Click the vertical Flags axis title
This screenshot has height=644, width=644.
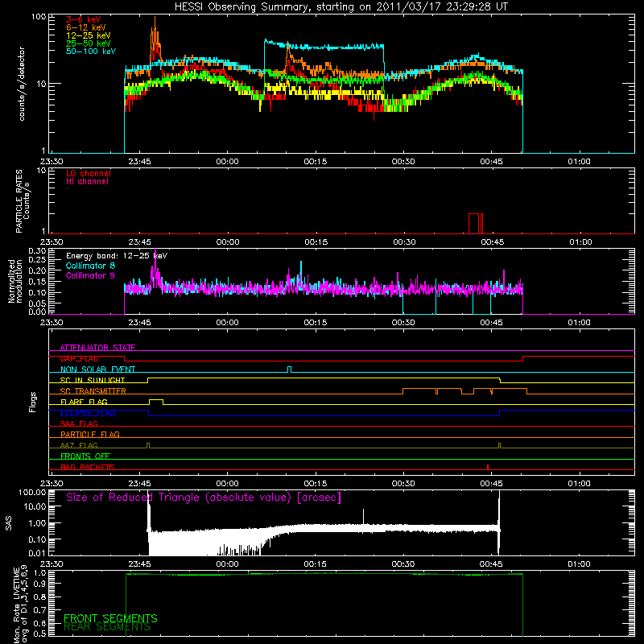[x=33, y=402]
